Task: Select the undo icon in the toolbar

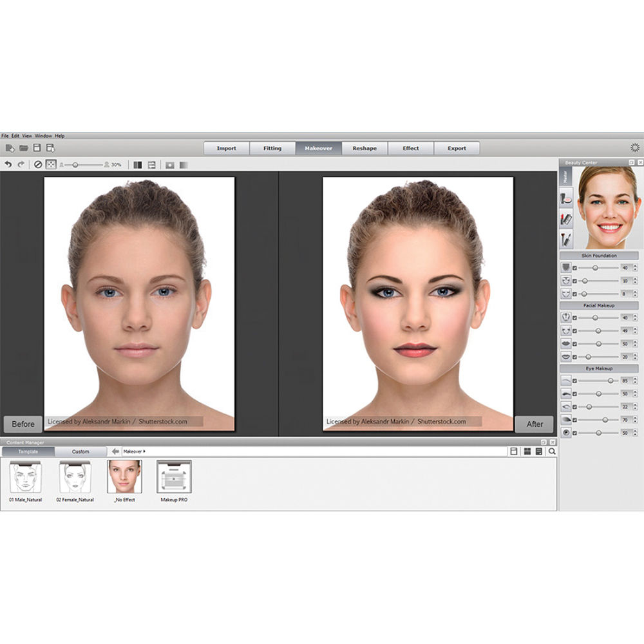Action: pyautogui.click(x=8, y=164)
